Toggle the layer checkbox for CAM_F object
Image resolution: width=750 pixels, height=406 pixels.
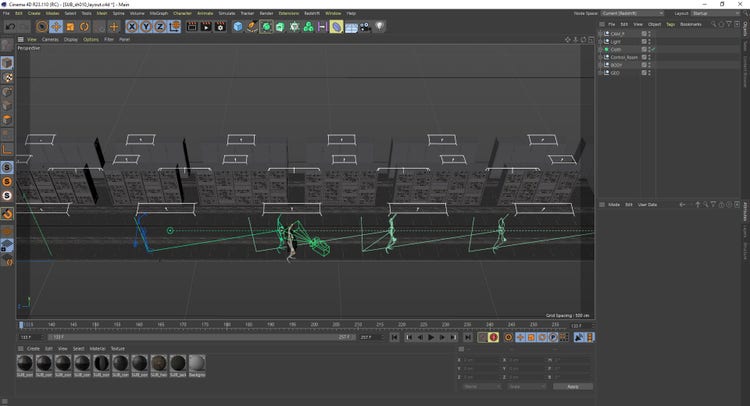click(x=643, y=33)
